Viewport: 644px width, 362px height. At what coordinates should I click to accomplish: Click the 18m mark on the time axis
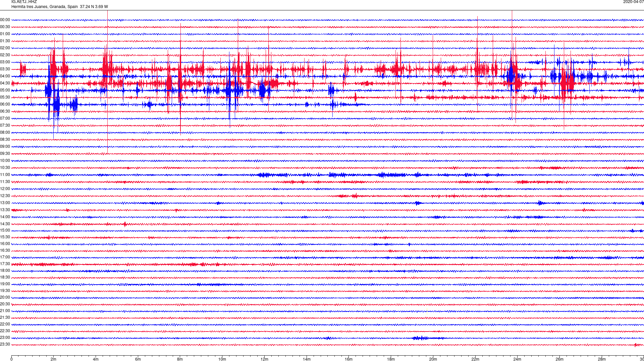click(x=391, y=359)
